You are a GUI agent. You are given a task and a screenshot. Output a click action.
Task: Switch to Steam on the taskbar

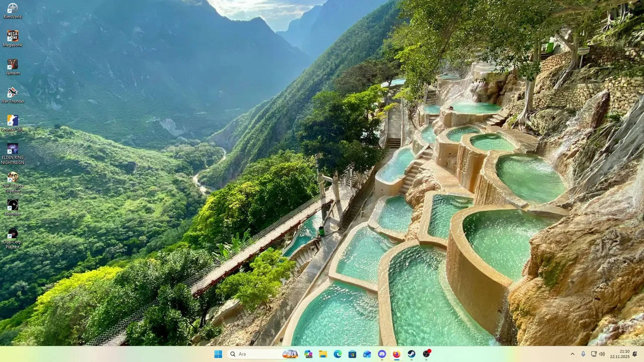412,354
